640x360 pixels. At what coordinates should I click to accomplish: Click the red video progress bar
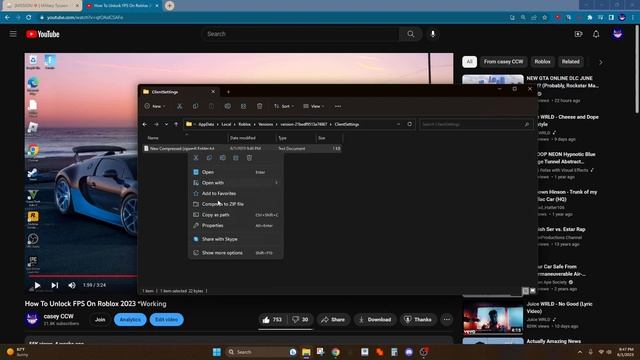click(x=82, y=276)
